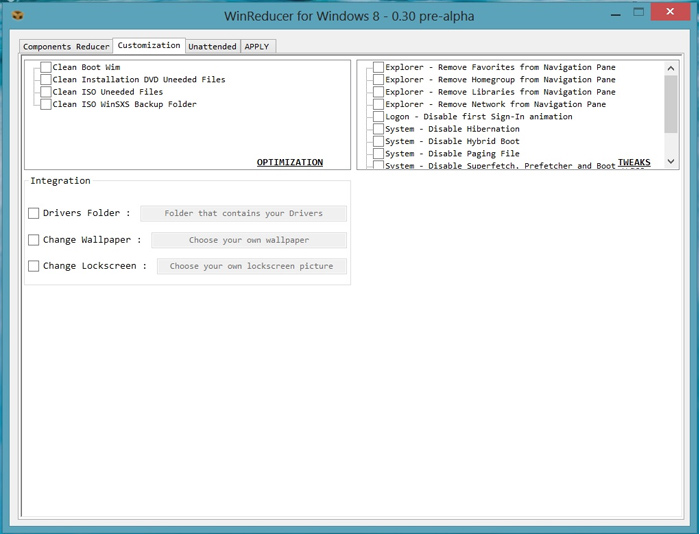Click the tweaks list scroll up arrow
This screenshot has width=700, height=534.
coord(671,68)
